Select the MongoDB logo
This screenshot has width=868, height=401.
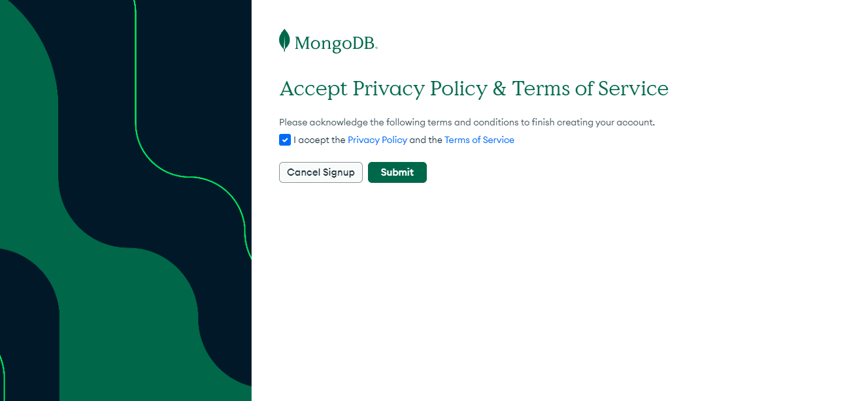tap(327, 41)
